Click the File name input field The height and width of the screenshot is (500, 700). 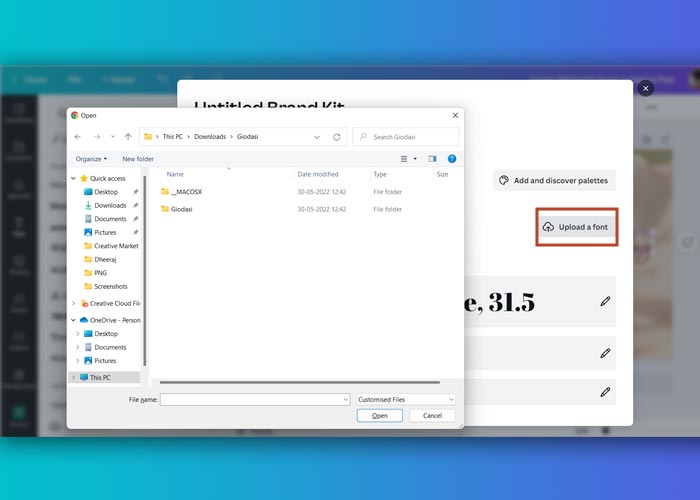254,400
